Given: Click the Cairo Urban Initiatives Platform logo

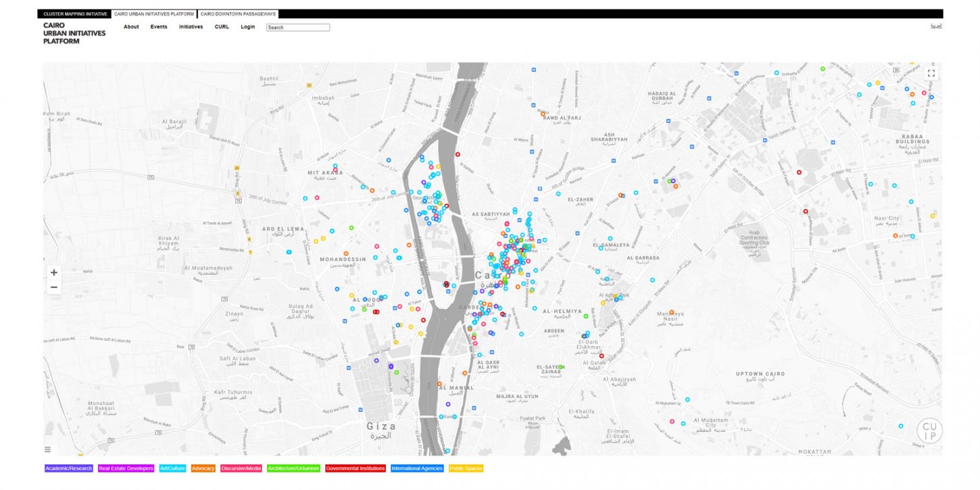Looking at the screenshot, I should 74,33.
